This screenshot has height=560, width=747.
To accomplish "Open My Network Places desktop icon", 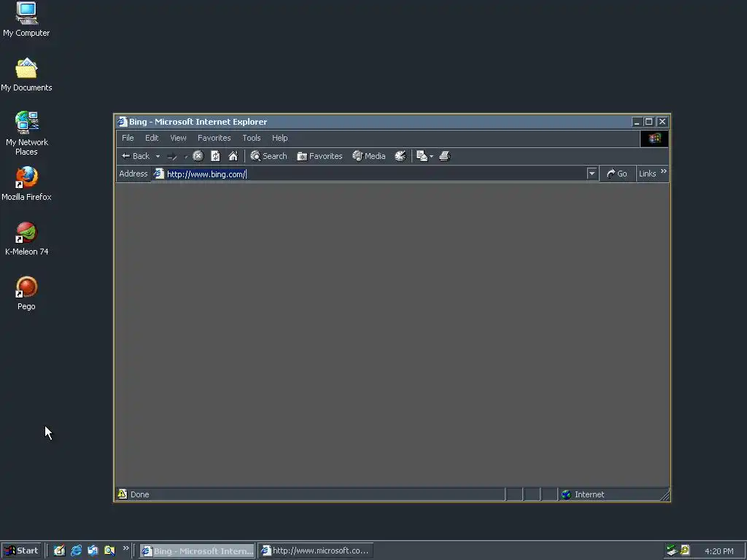I will point(26,133).
